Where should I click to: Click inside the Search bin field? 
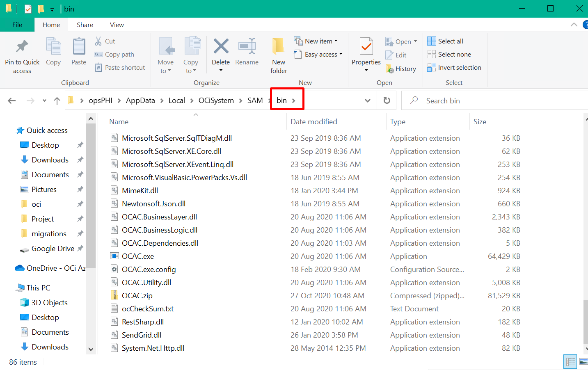pos(494,100)
